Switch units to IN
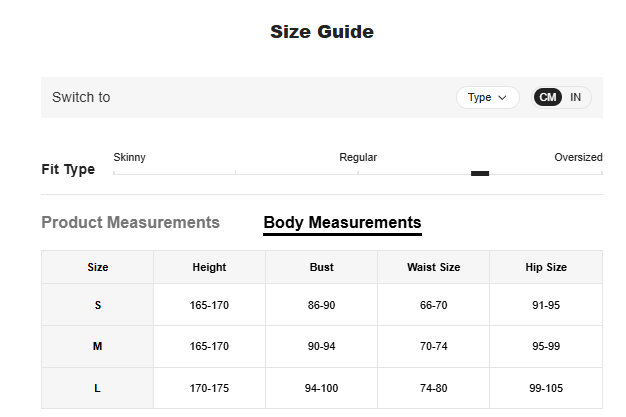 click(x=576, y=98)
